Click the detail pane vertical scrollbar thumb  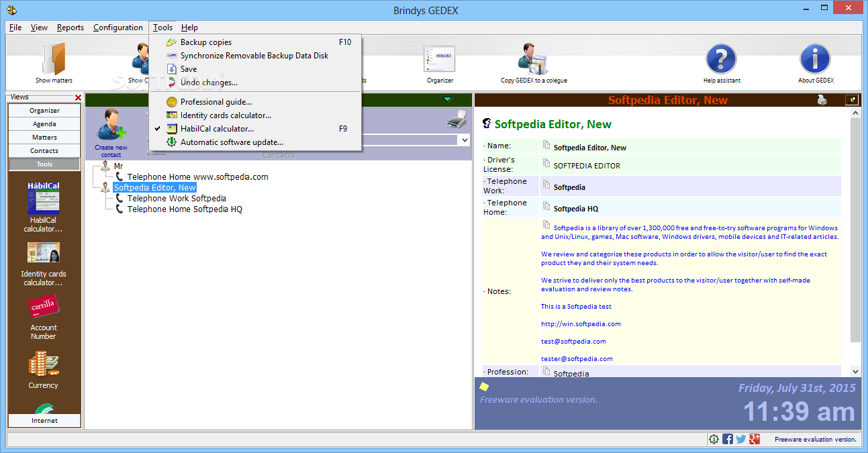[855, 230]
